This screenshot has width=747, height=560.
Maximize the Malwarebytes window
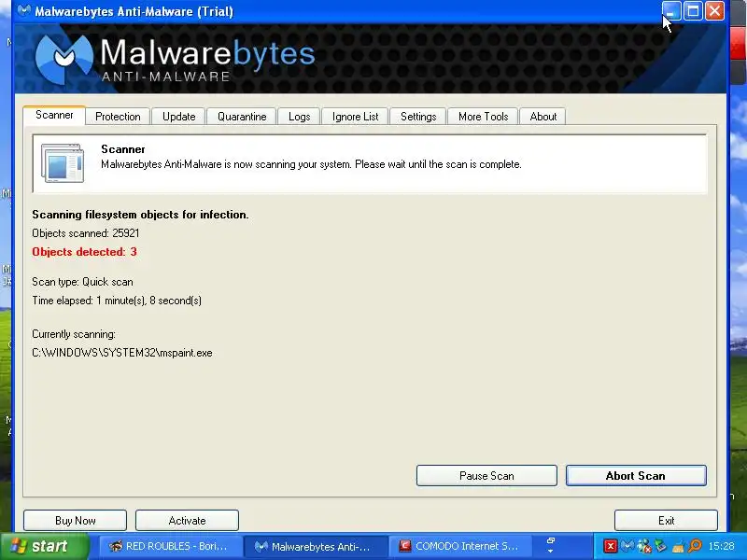pos(693,10)
